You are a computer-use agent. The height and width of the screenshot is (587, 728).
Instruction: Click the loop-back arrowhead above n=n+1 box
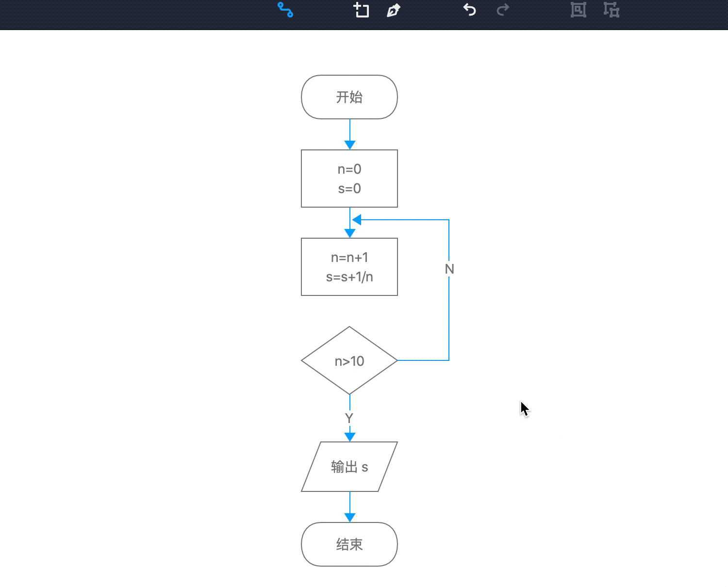point(357,220)
